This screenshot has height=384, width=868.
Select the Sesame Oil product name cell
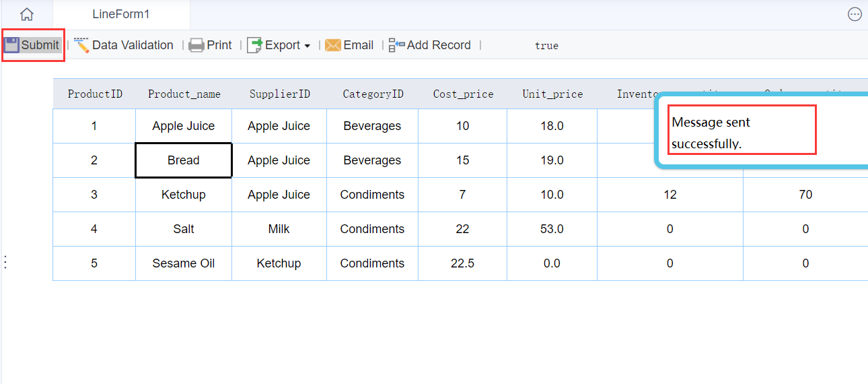[x=184, y=263]
